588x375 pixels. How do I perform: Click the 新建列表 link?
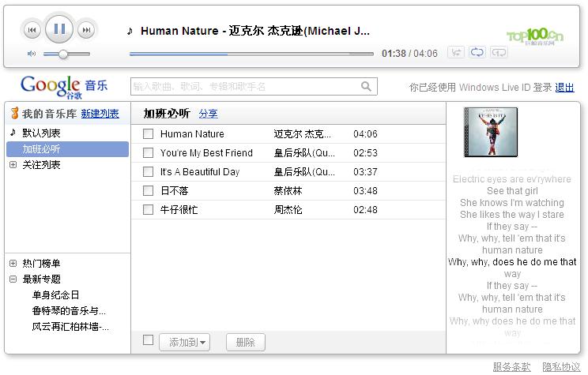tap(100, 114)
